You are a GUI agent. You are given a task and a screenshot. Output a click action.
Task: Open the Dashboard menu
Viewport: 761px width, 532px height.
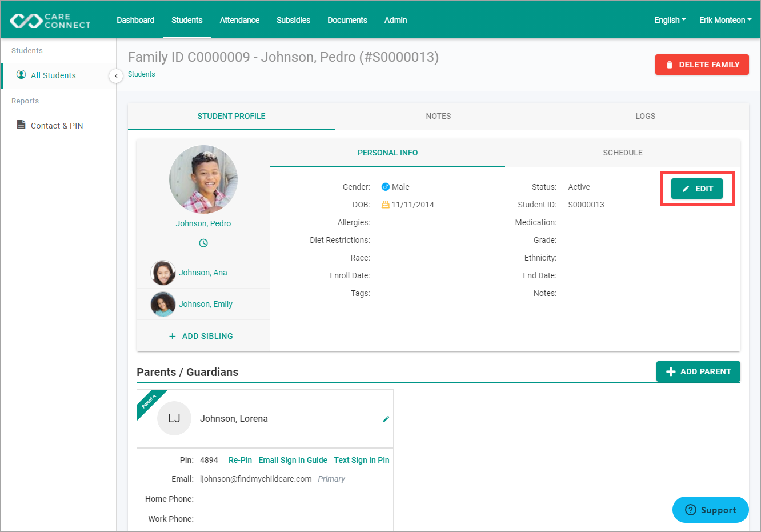pos(135,20)
